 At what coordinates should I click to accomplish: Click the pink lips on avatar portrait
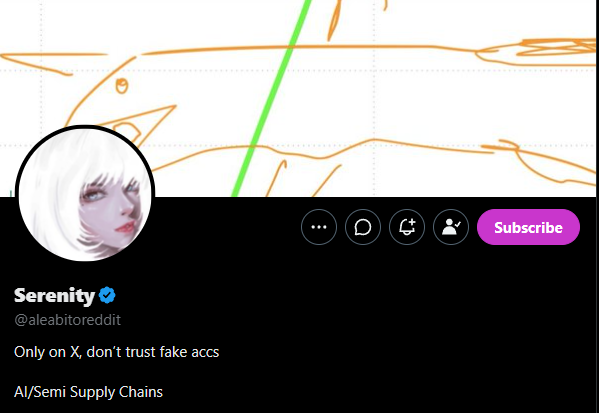coord(125,228)
